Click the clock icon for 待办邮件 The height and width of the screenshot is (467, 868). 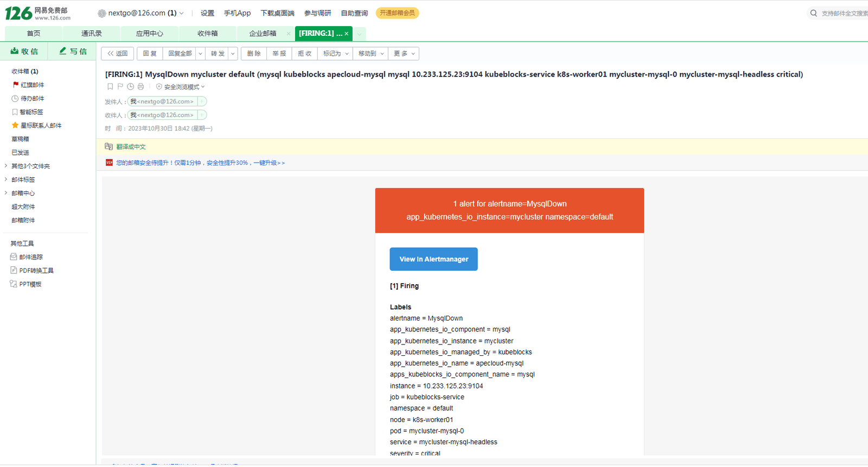click(x=15, y=98)
